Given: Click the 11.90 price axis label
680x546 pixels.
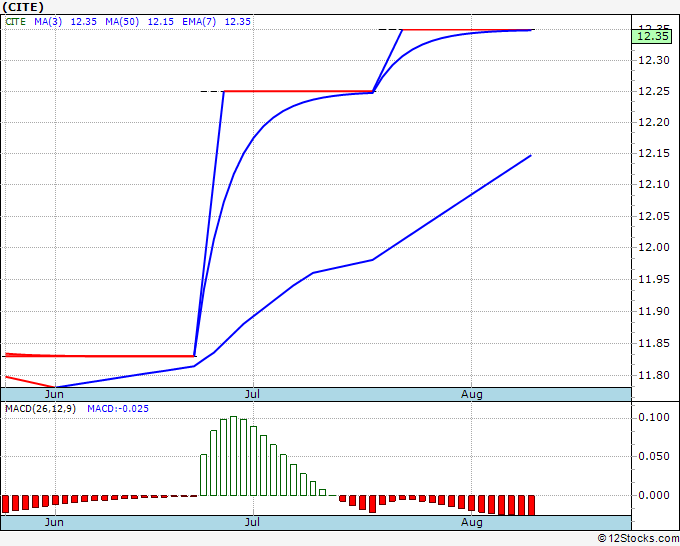Looking at the screenshot, I should point(654,311).
